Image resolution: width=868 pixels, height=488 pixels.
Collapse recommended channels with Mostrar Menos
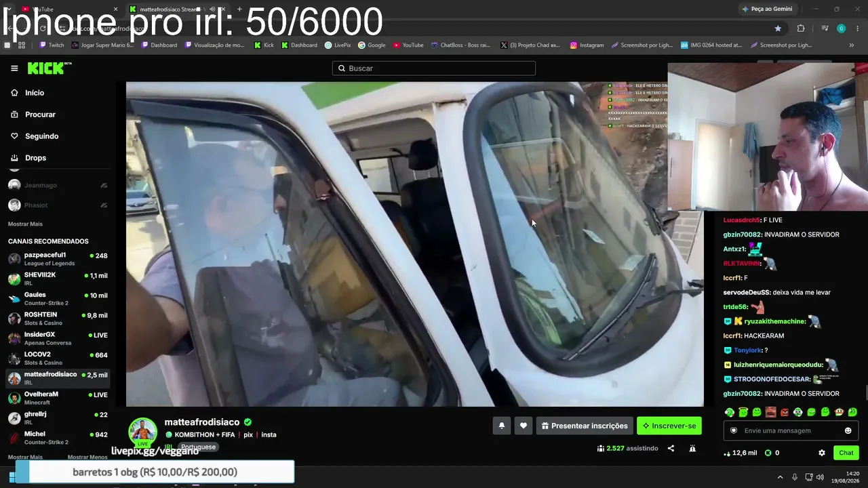pos(87,457)
